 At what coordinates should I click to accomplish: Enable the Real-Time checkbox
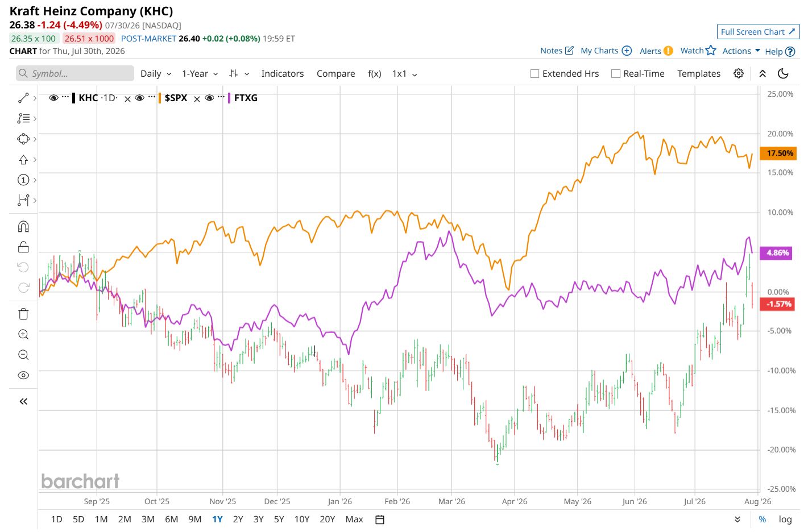(615, 74)
